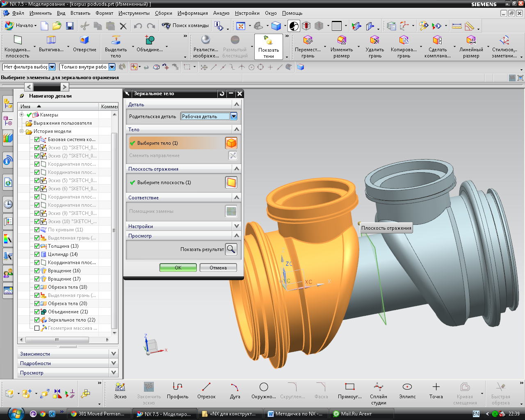Uncheck the Толщина (13) feature checkbox

[x=37, y=246]
